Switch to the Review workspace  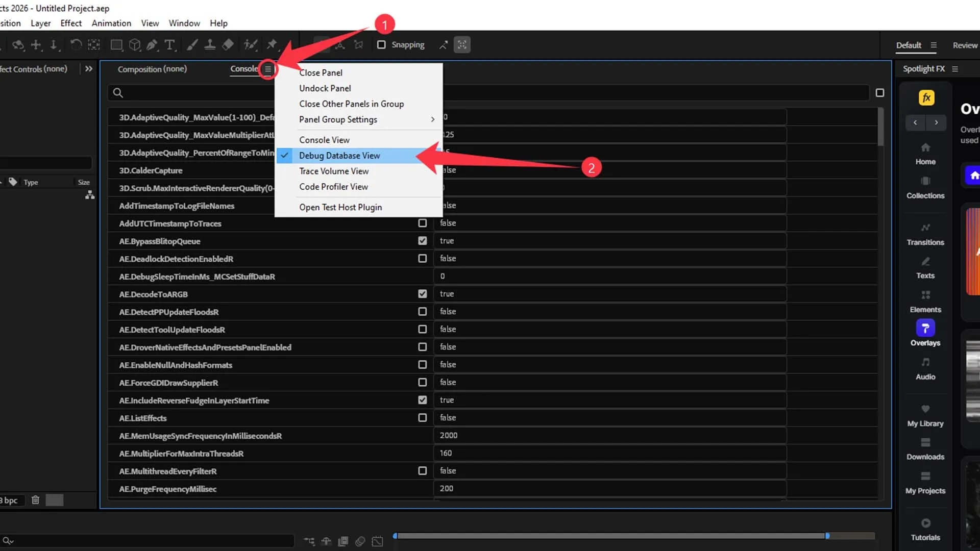coord(965,45)
